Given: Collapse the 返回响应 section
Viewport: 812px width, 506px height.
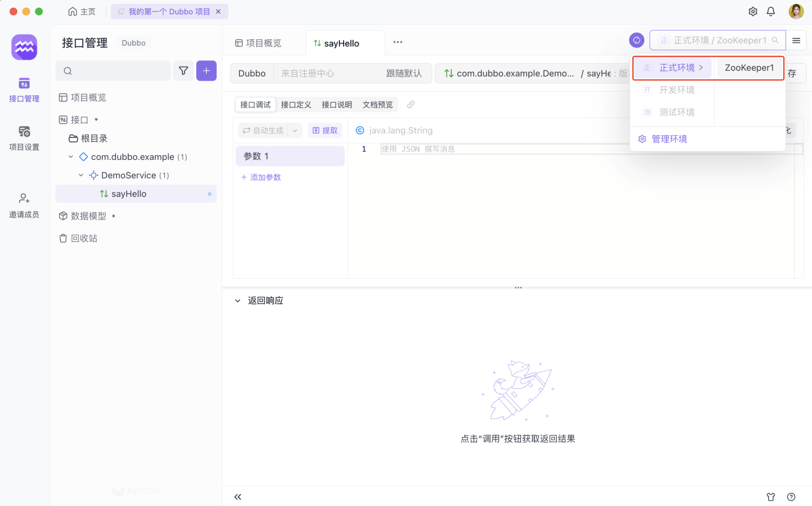Looking at the screenshot, I should tap(238, 301).
